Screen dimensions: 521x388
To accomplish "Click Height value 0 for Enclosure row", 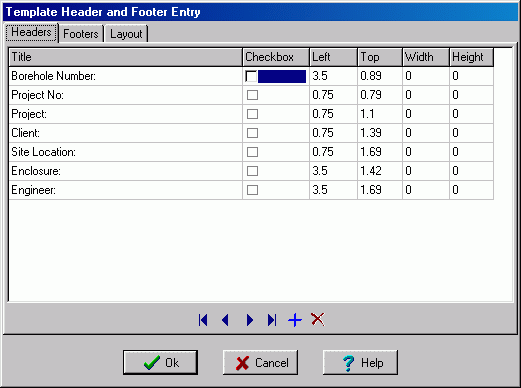I will coord(472,171).
